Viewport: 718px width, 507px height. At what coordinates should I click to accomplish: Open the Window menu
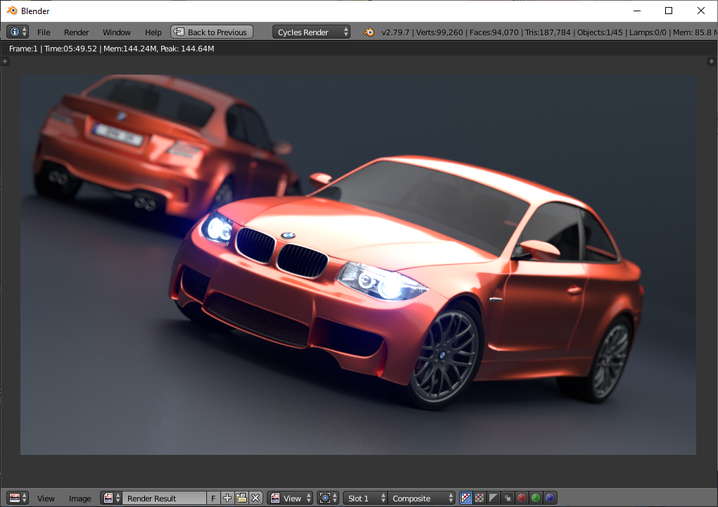click(x=116, y=33)
